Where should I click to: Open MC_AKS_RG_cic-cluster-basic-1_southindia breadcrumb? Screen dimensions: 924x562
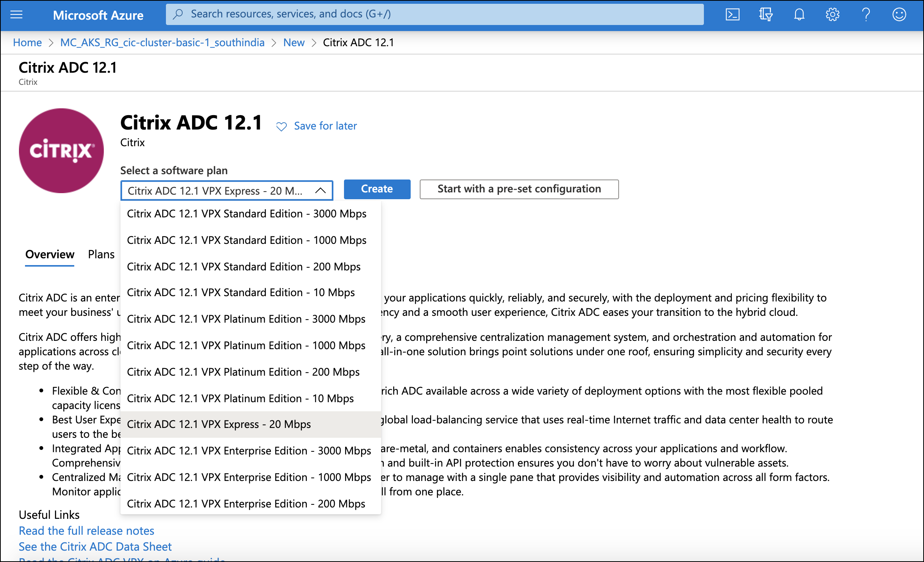point(162,42)
